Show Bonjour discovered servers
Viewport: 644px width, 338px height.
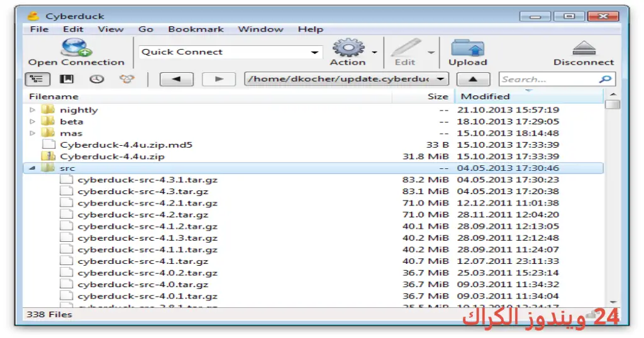(126, 79)
